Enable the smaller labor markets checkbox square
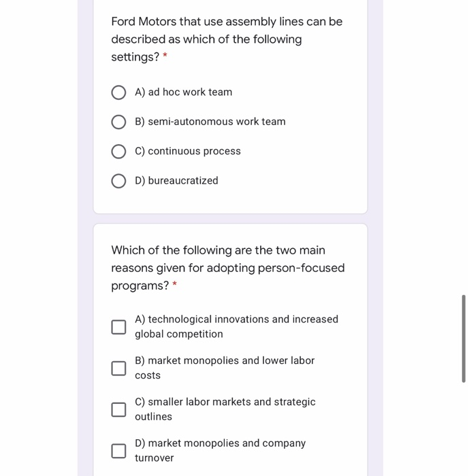Image resolution: width=469 pixels, height=476 pixels. point(118,409)
